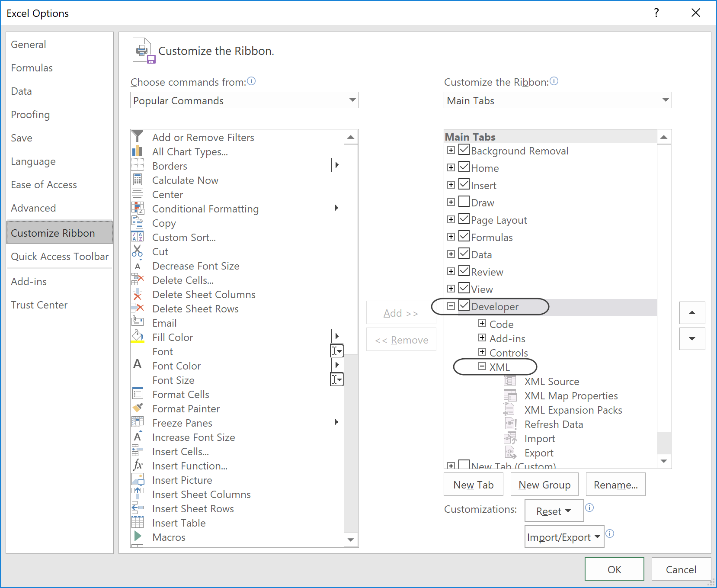Click the Delete Sheet Columns icon
The width and height of the screenshot is (717, 588).
click(x=137, y=294)
